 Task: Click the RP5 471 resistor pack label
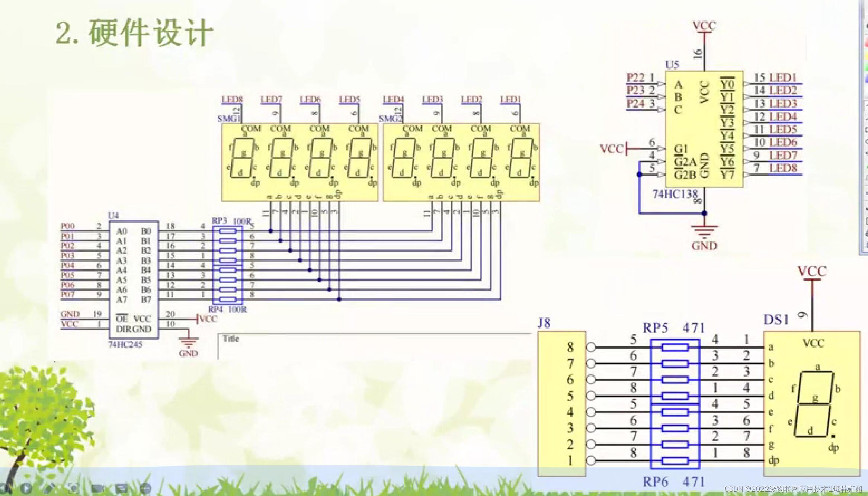click(673, 328)
